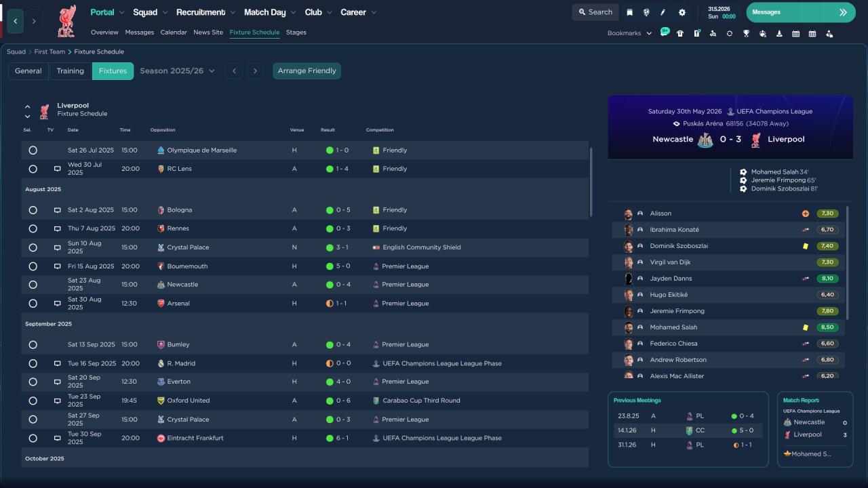Click the First Team breadcrumb link

tap(50, 52)
